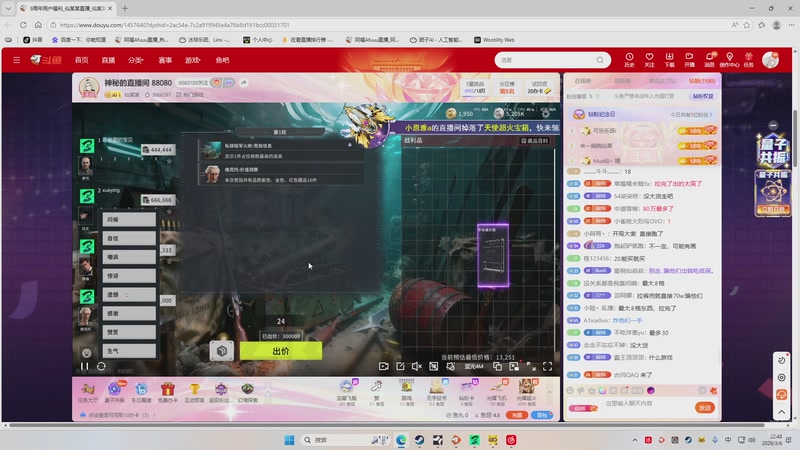Send the 光耀超火 gift
This screenshot has height=450, width=800.
(x=527, y=392)
